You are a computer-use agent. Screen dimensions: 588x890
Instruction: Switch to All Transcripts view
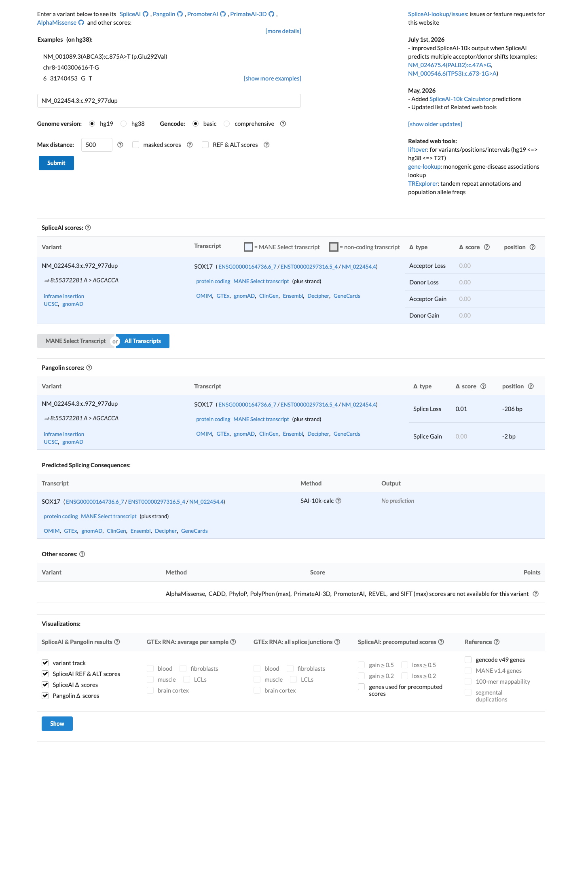pyautogui.click(x=143, y=341)
